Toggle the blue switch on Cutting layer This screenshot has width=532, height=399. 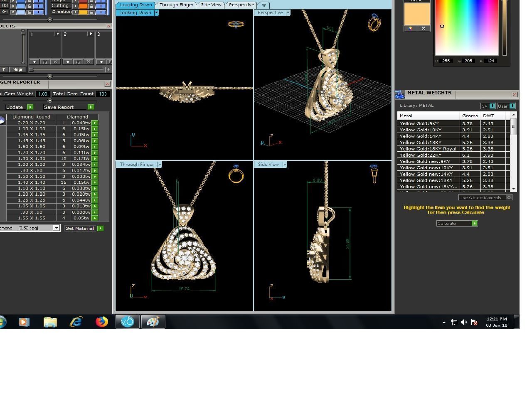(x=102, y=6)
